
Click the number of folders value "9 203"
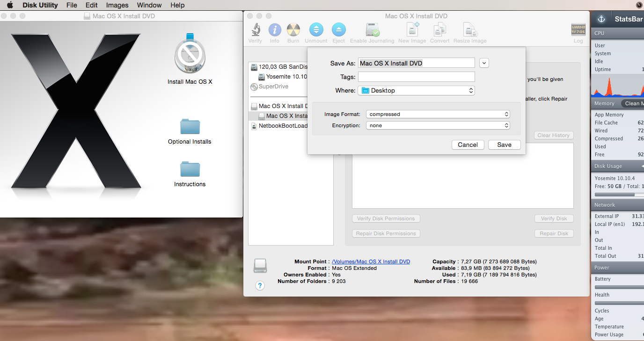(x=339, y=281)
